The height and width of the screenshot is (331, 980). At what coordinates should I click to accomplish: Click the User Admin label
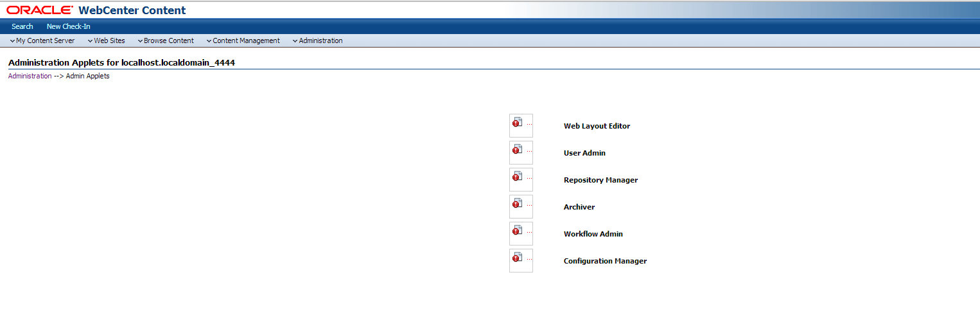point(584,153)
